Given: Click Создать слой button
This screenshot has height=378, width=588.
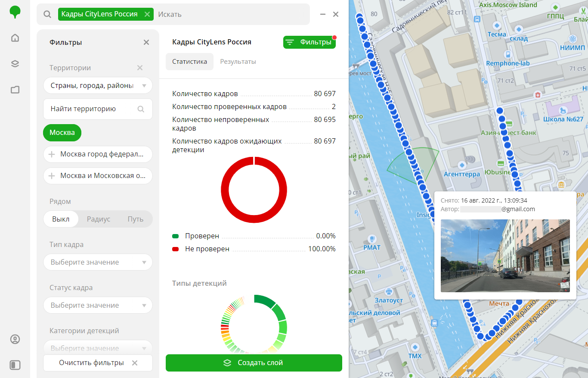Looking at the screenshot, I should (254, 363).
